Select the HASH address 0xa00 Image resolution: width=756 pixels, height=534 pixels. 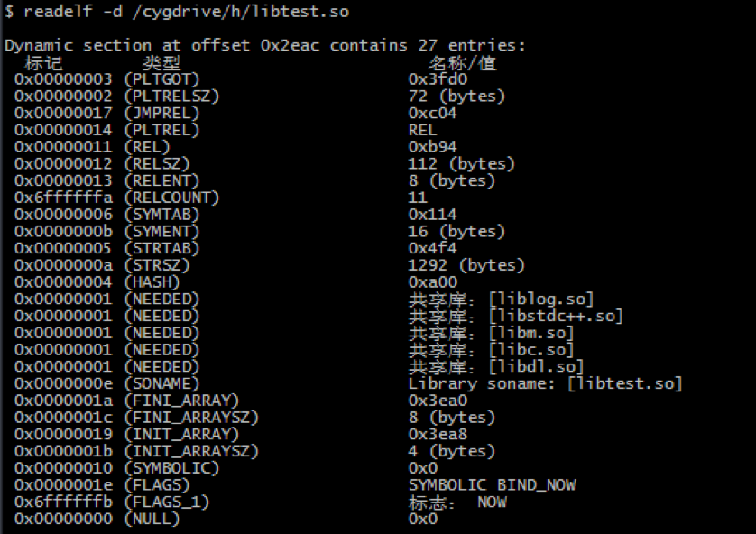[433, 282]
